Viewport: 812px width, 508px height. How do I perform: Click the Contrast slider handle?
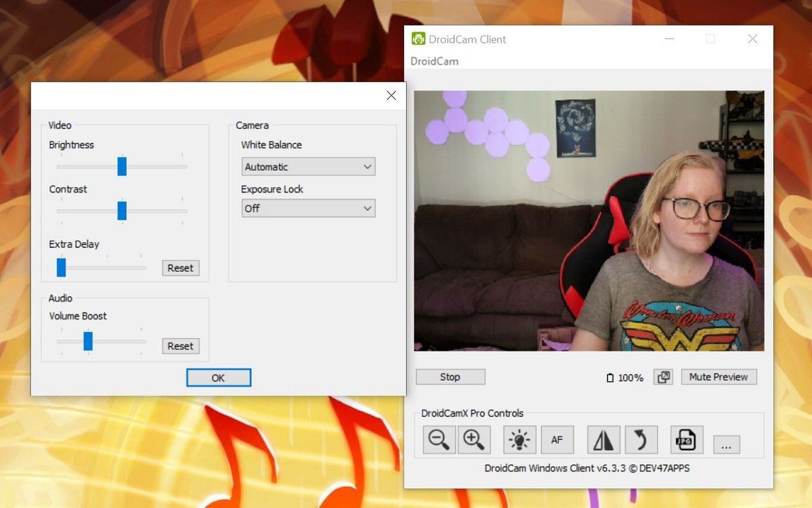(122, 211)
